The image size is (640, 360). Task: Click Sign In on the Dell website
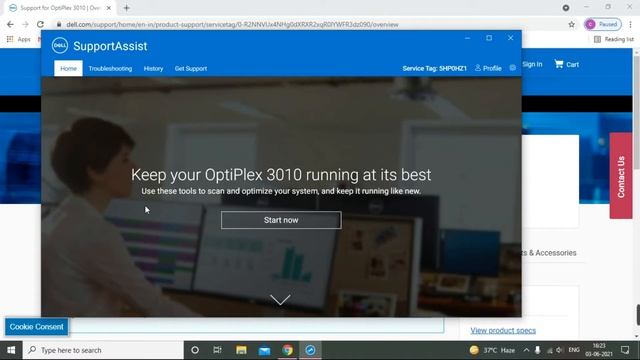point(532,64)
